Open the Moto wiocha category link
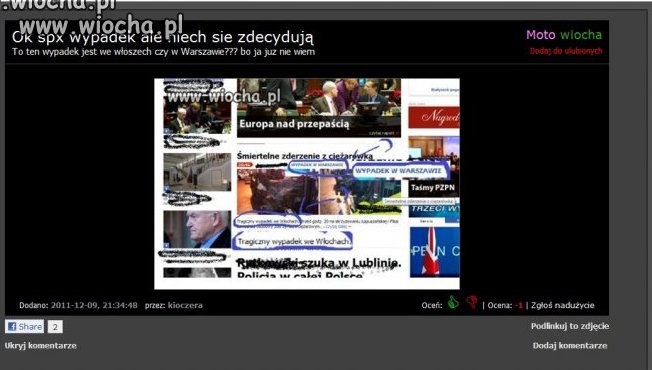The image size is (652, 370). [x=564, y=35]
